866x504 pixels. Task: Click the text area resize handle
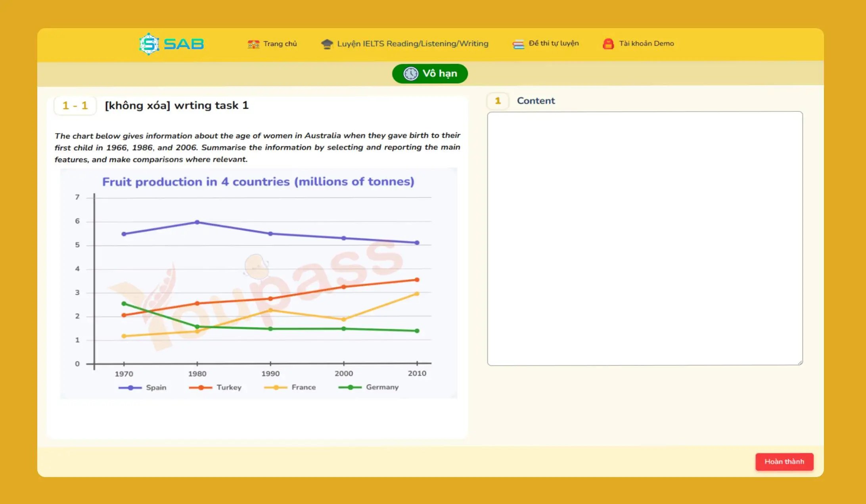(x=800, y=362)
